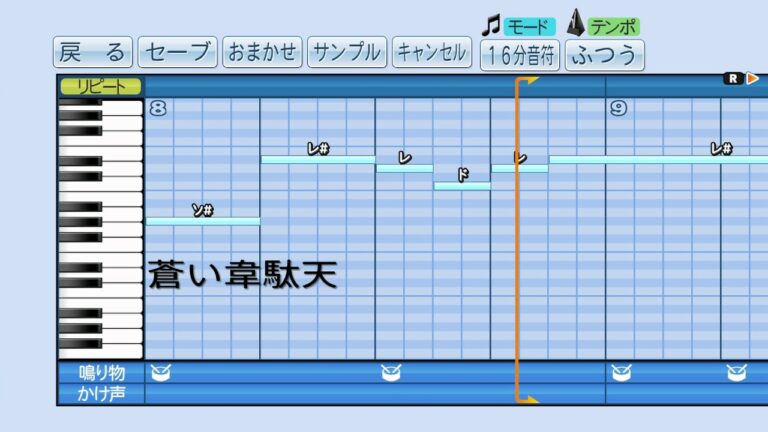Save the song with セーブ
This screenshot has height=432, width=768.
point(177,52)
